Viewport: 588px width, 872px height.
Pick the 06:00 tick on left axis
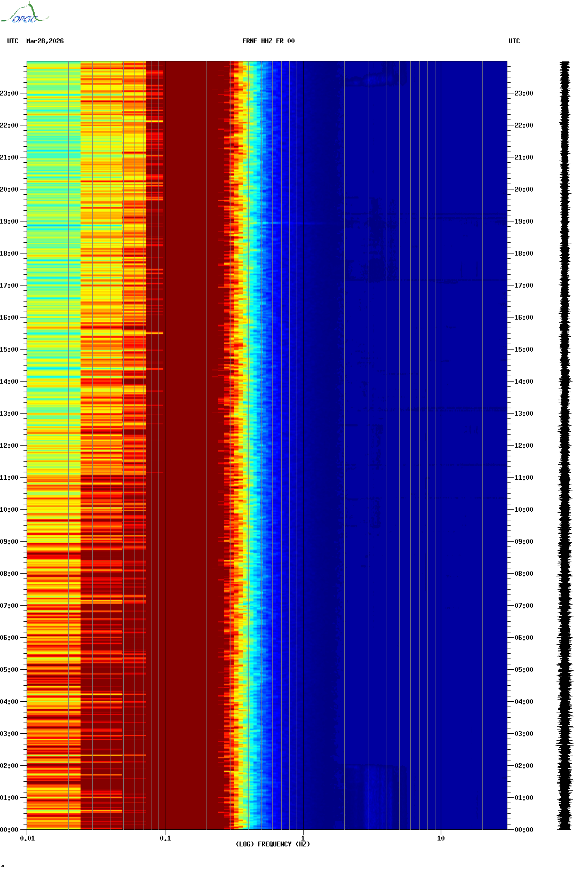click(x=10, y=638)
